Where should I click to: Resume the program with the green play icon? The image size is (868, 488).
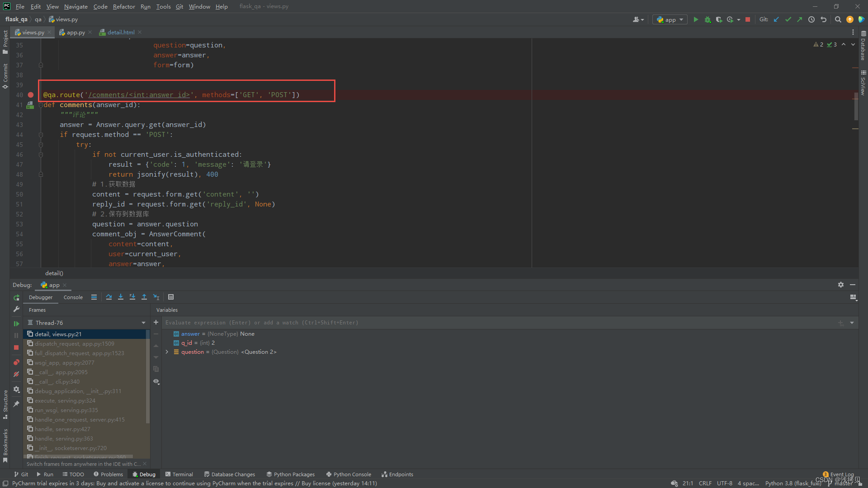[16, 324]
